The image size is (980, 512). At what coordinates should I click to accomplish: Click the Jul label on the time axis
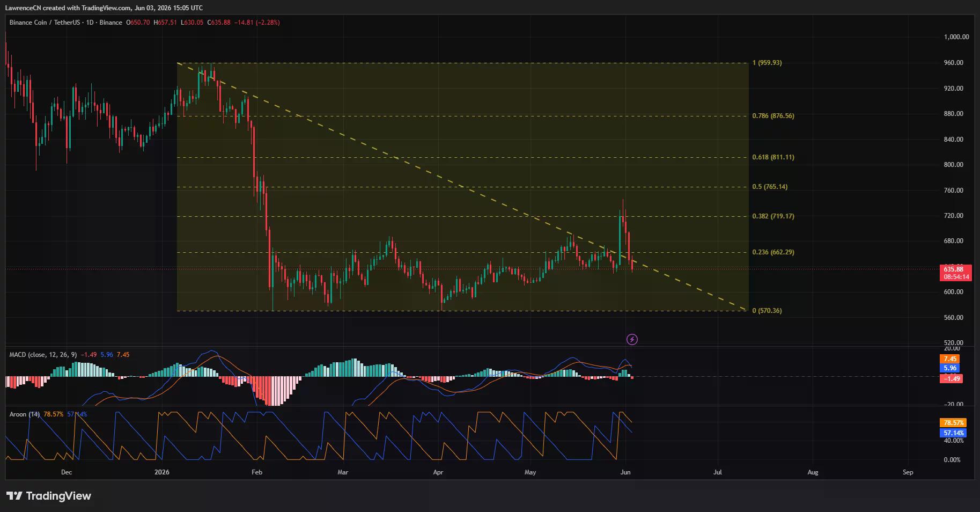coord(718,472)
